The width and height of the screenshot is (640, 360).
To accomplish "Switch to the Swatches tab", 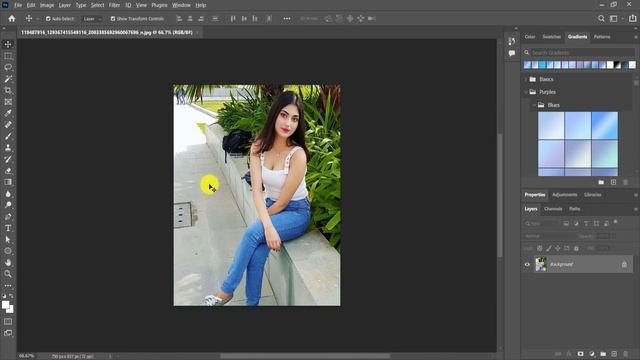I will pyautogui.click(x=551, y=37).
